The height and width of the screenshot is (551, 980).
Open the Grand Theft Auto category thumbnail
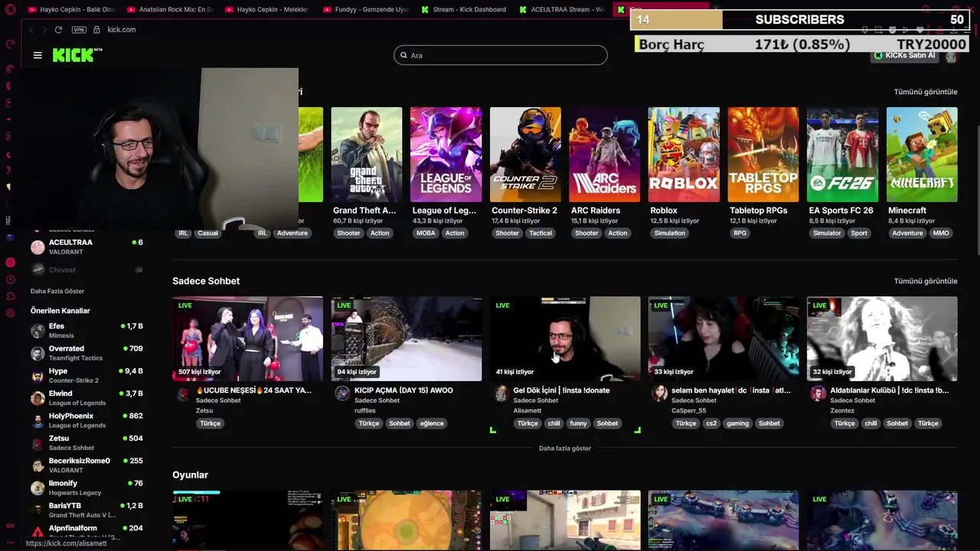367,155
